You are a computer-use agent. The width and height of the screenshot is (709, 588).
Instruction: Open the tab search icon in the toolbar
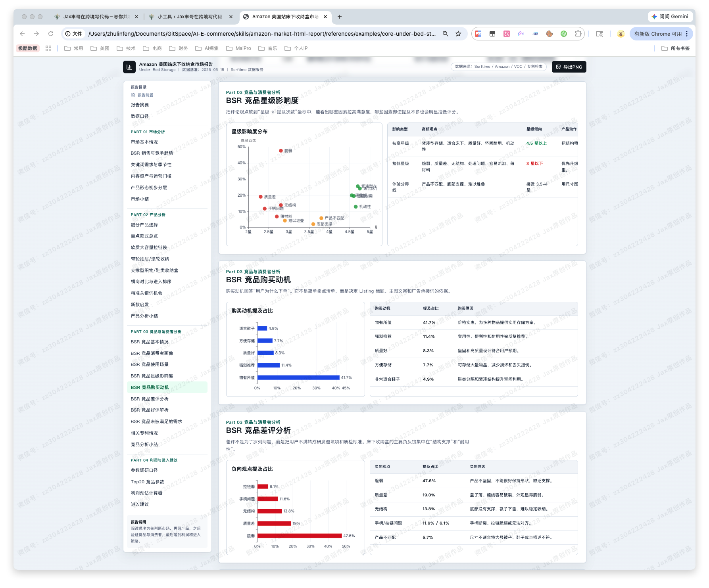coord(599,34)
